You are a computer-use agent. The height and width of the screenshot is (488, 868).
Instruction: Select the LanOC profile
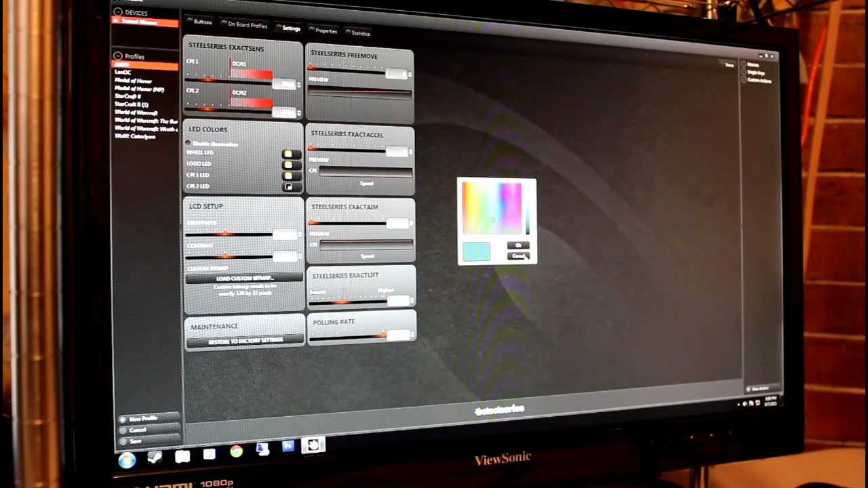point(123,72)
